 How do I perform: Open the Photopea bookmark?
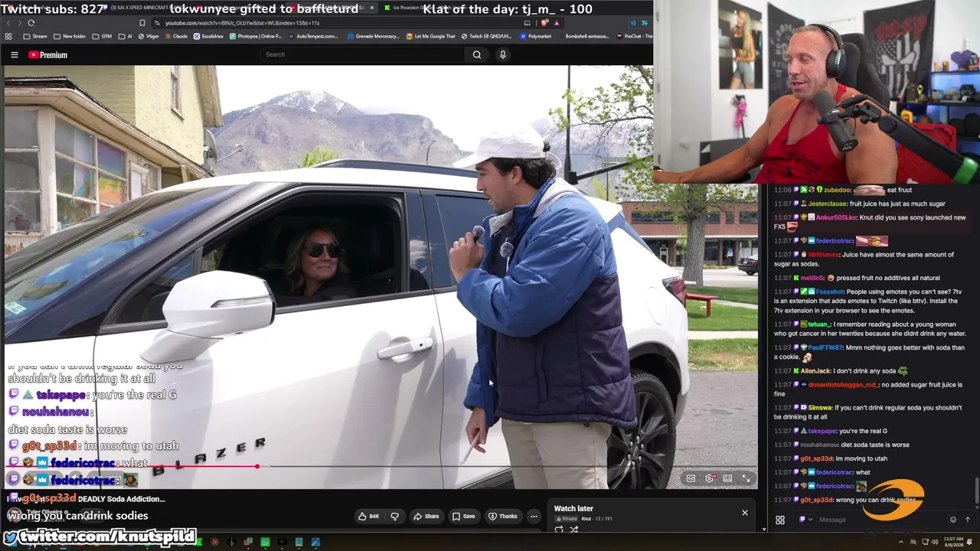click(256, 36)
